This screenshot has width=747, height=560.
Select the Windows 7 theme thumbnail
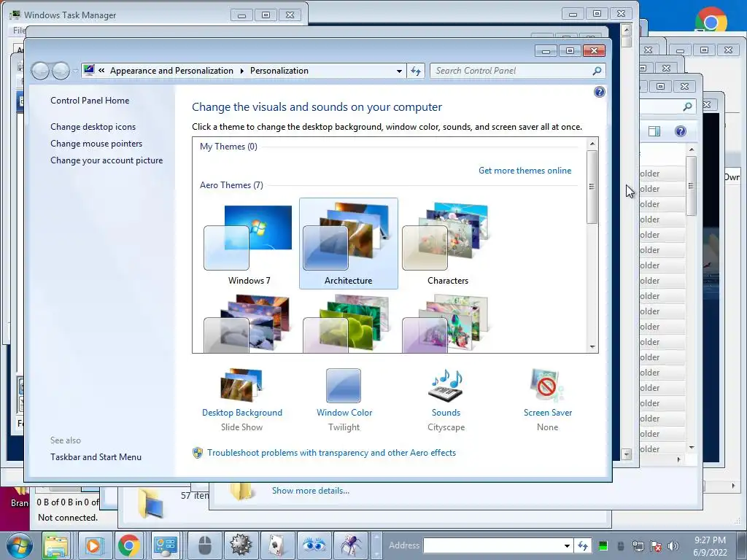(x=249, y=244)
